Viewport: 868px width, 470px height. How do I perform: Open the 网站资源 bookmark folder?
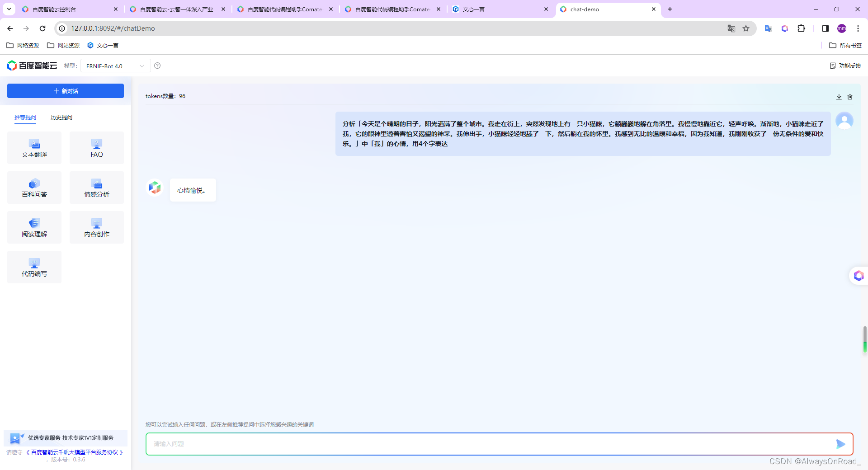click(x=63, y=45)
